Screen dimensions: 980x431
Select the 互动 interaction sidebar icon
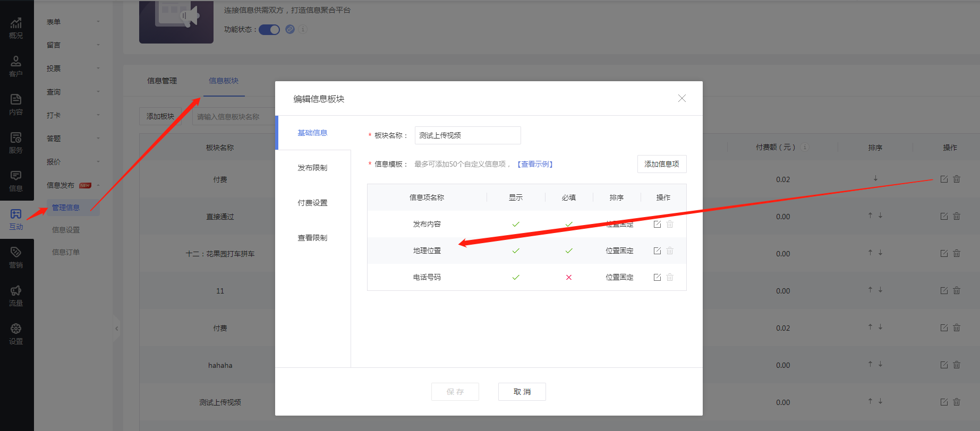pyautogui.click(x=16, y=220)
